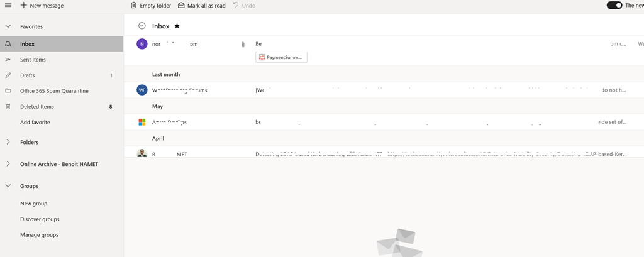This screenshot has height=257, width=644.
Task: Open the hamburger navigation menu
Action: click(8, 5)
